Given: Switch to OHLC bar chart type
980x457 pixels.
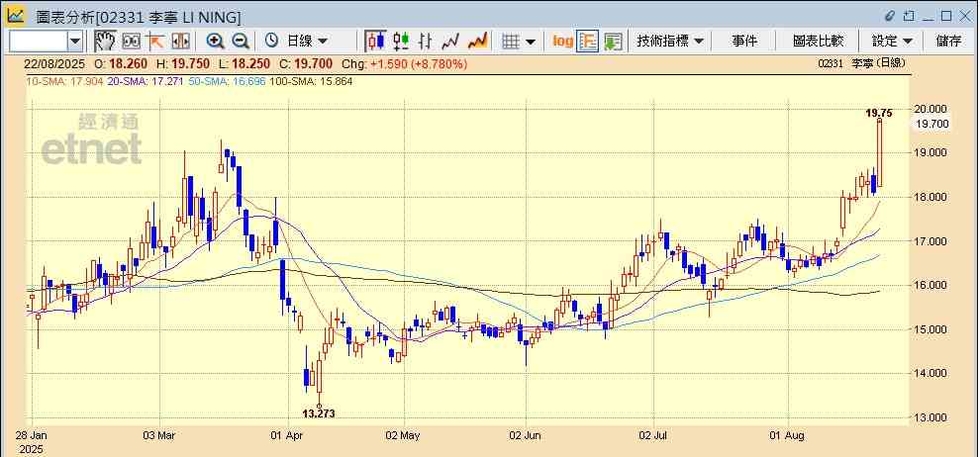Looking at the screenshot, I should click(426, 42).
